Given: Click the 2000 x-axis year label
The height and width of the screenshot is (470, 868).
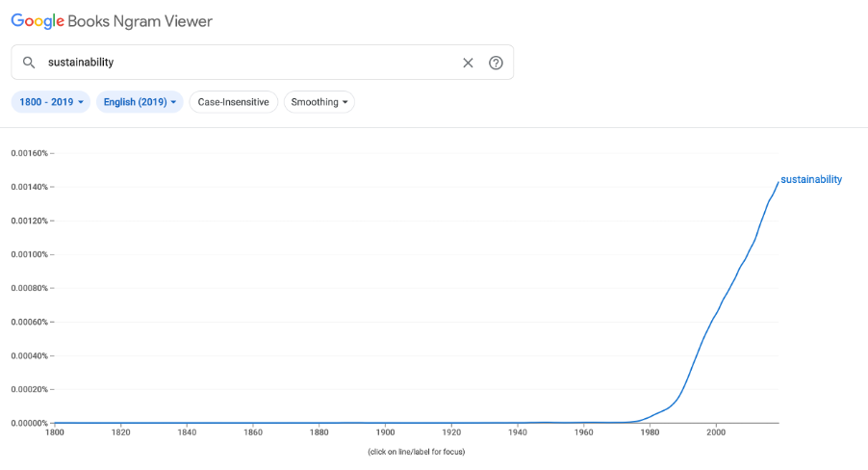Looking at the screenshot, I should tap(716, 432).
